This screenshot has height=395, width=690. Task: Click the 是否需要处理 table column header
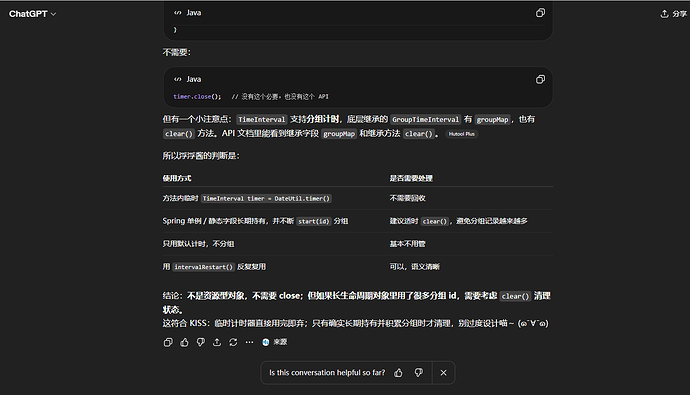point(411,178)
